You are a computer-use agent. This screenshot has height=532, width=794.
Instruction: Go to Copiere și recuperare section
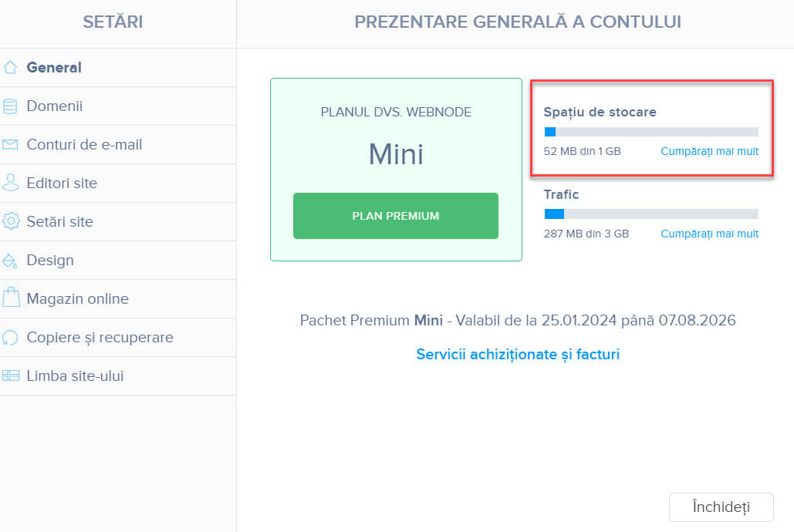[x=118, y=337]
